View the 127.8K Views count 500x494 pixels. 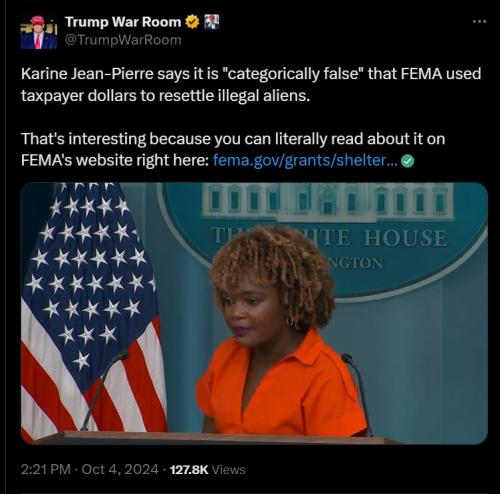pyautogui.click(x=208, y=470)
